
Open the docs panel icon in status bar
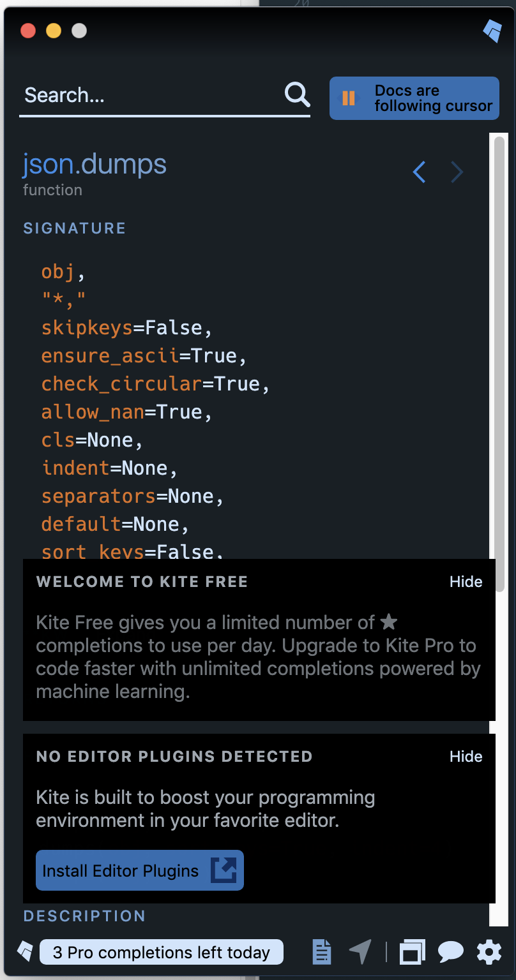(x=322, y=951)
